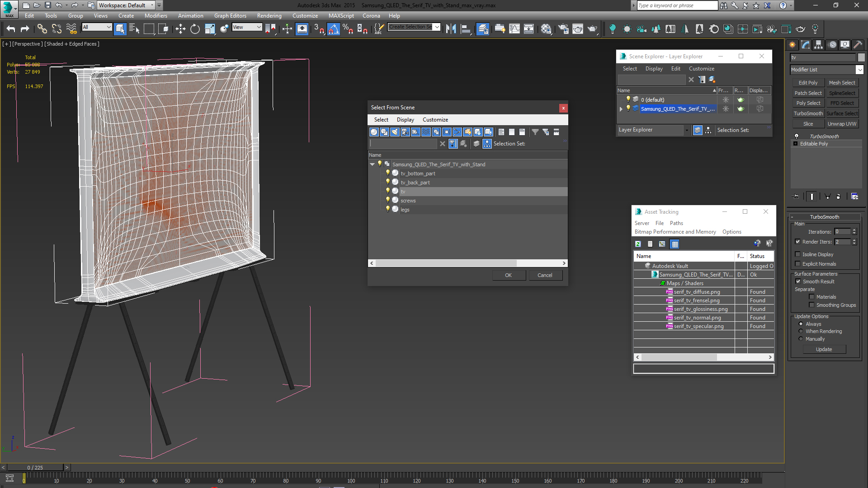The image size is (868, 488).
Task: Collapse Samsung_QLED tree node in Select From Scene
Action: click(372, 164)
